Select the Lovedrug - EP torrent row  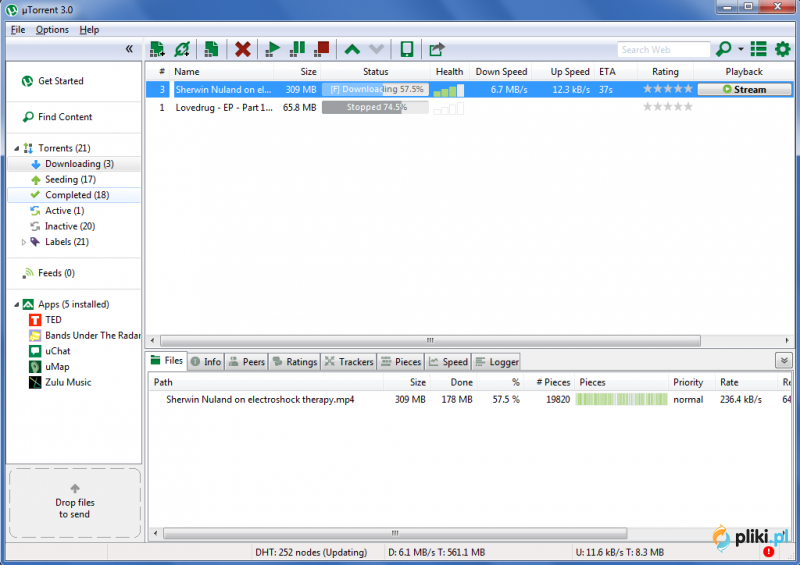coord(469,107)
